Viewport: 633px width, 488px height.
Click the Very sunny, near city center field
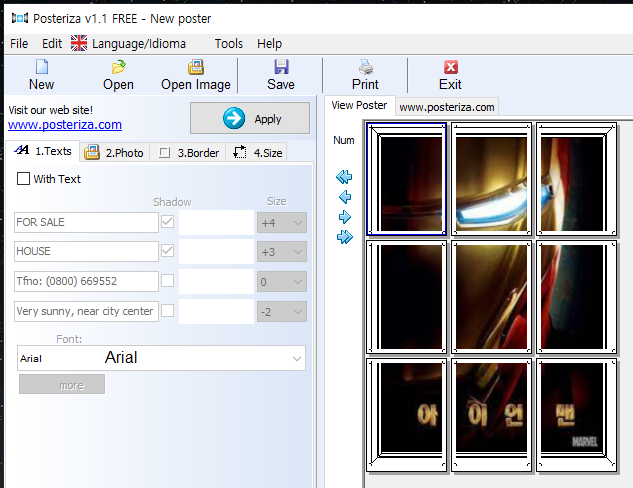[x=86, y=311]
